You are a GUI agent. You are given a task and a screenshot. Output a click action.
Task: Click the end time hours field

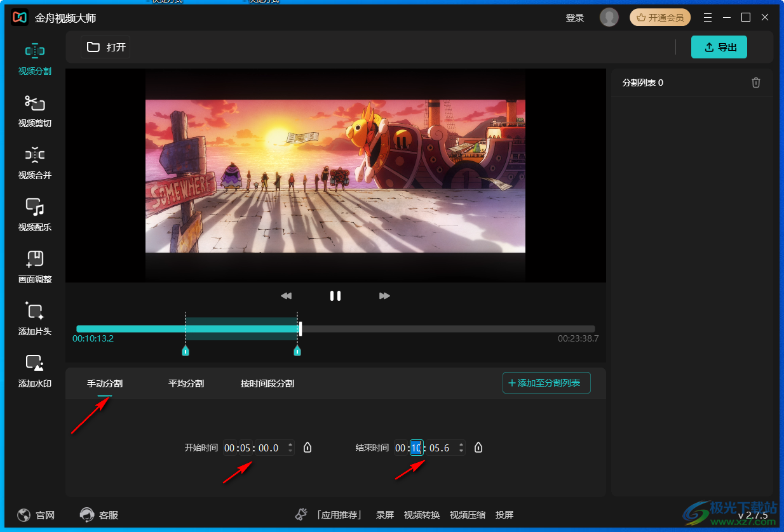(x=401, y=448)
